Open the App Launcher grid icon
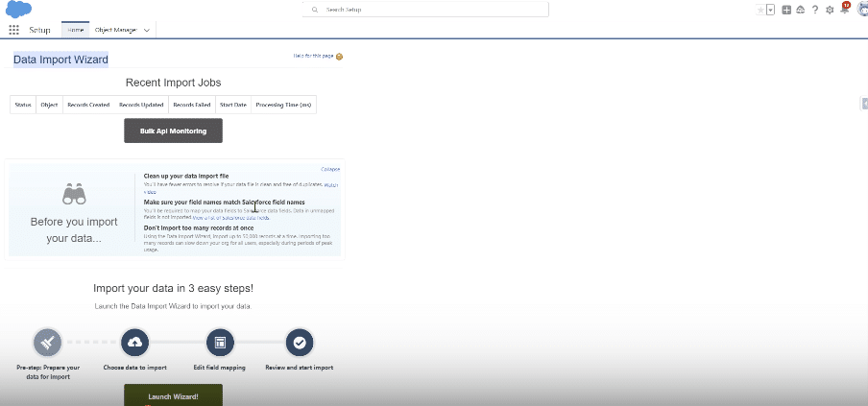 click(13, 30)
